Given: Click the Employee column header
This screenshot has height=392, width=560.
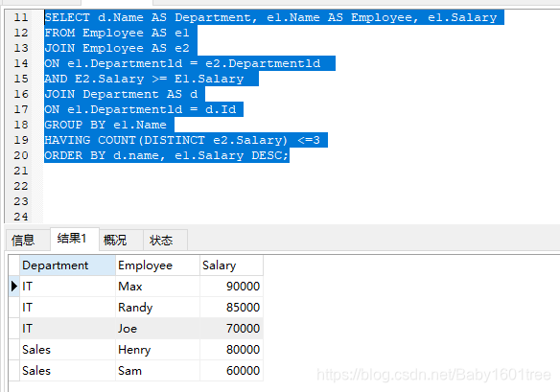Looking at the screenshot, I should coord(157,265).
